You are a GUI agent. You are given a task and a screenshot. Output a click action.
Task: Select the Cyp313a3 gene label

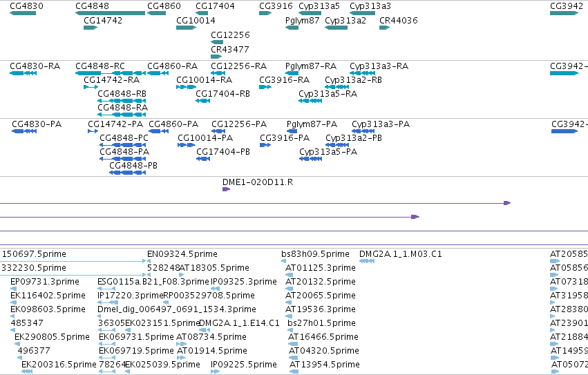tap(370, 6)
